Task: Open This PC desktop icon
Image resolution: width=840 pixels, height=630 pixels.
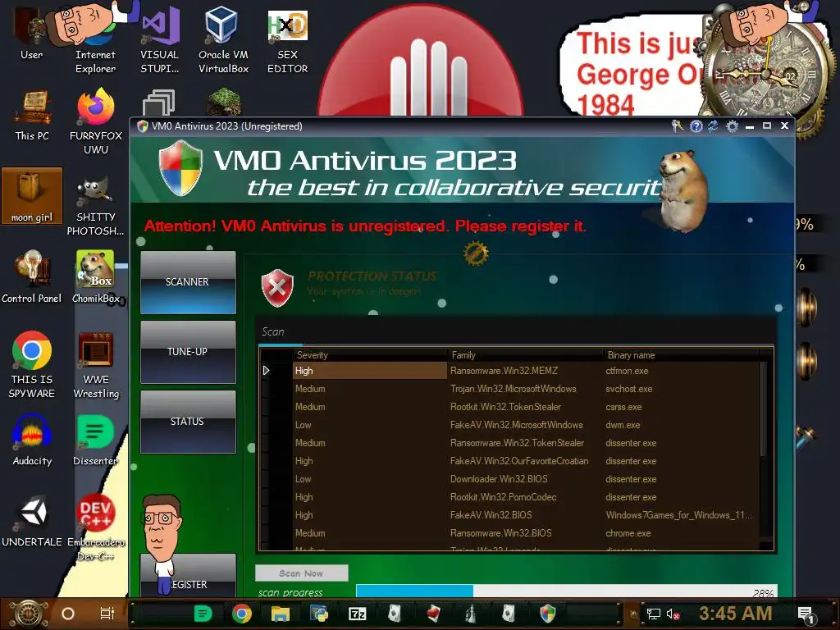Action: pyautogui.click(x=32, y=115)
